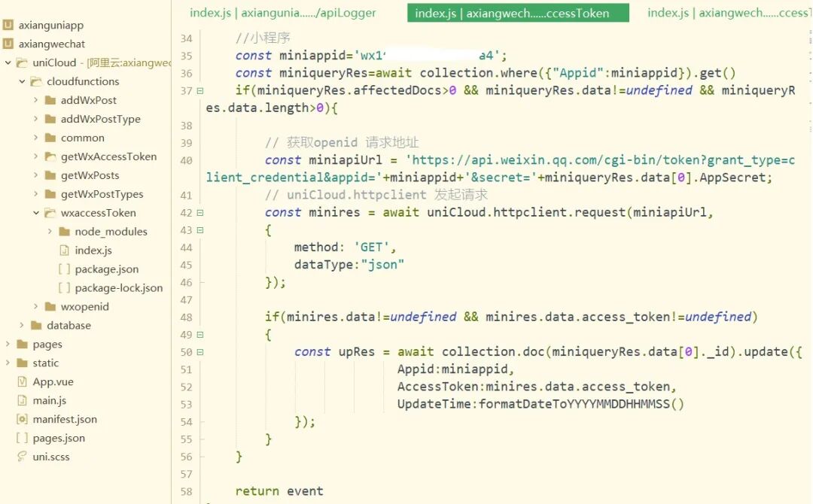
Task: Select the getWxPosts folder icon
Action: [x=50, y=175]
